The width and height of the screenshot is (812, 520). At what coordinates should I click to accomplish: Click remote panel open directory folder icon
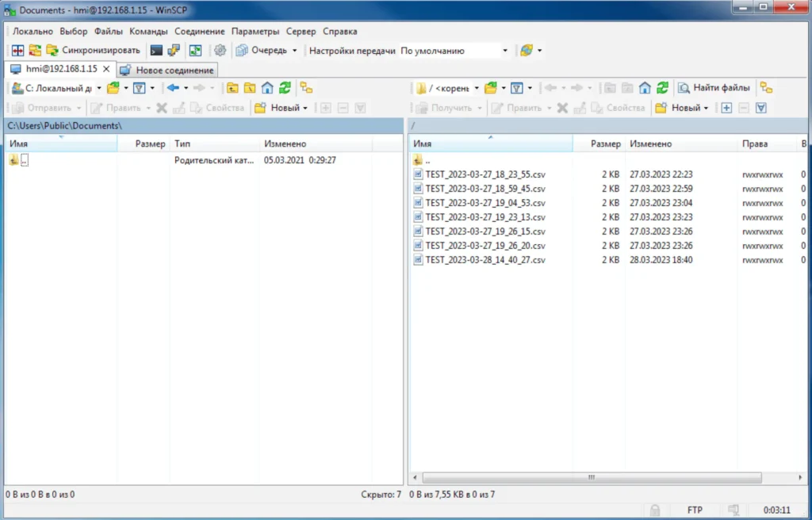pyautogui.click(x=490, y=88)
